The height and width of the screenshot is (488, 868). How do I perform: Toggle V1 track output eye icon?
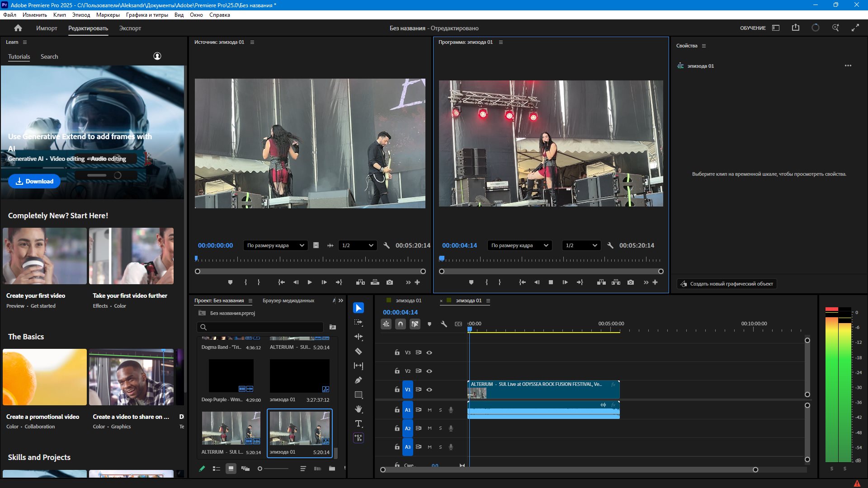click(x=429, y=389)
